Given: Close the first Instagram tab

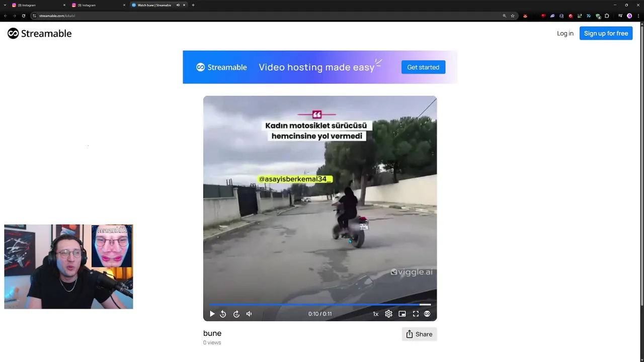Looking at the screenshot, I should 64,5.
